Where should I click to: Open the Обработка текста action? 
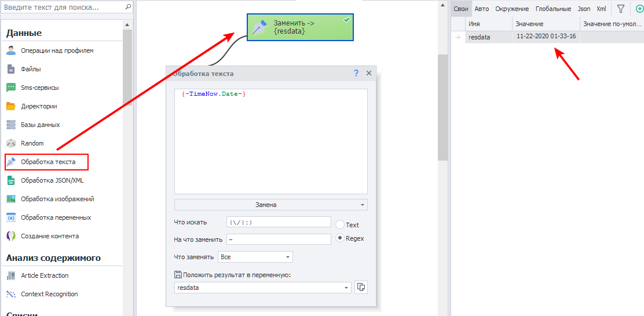[47, 162]
